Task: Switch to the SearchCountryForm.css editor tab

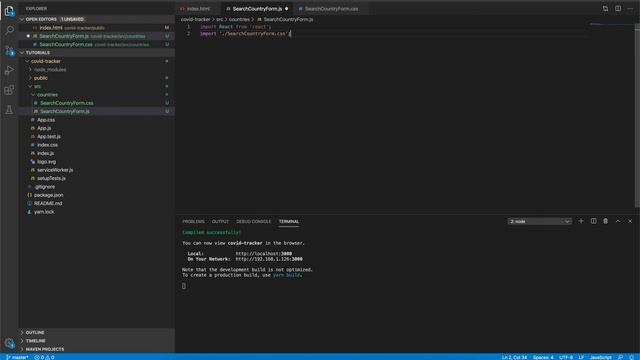Action: coord(331,9)
